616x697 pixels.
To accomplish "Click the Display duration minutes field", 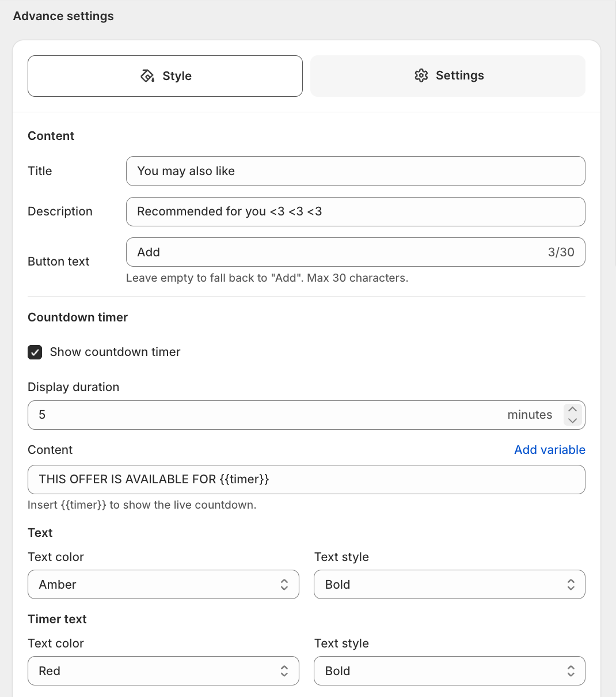I will click(306, 415).
